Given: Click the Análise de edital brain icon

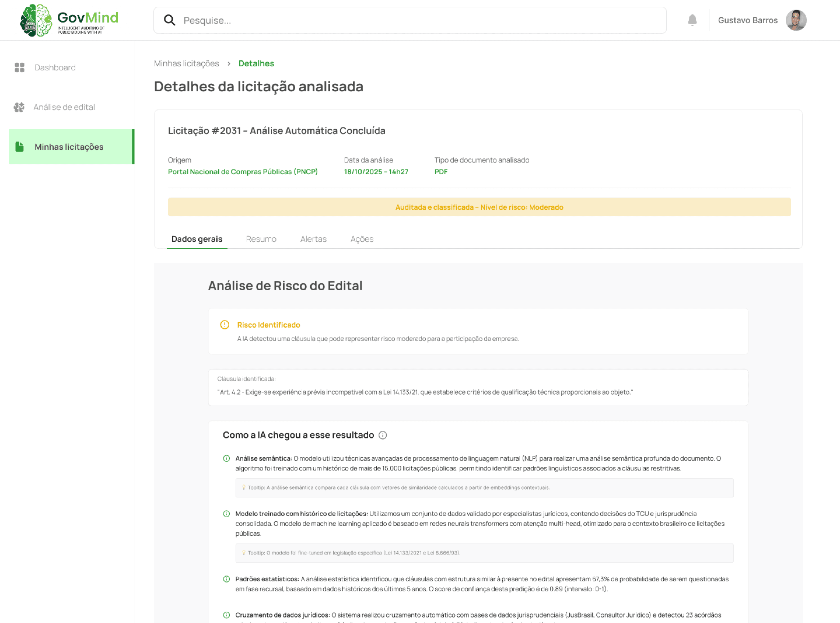Looking at the screenshot, I should pyautogui.click(x=19, y=108).
